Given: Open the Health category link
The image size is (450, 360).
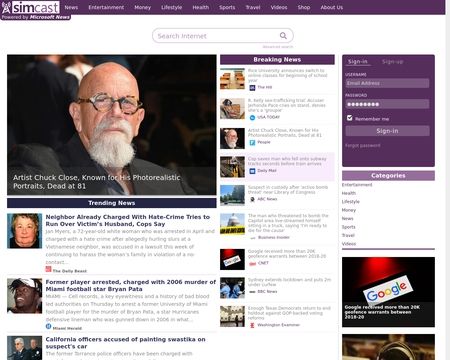Looking at the screenshot, I should click(x=349, y=193).
